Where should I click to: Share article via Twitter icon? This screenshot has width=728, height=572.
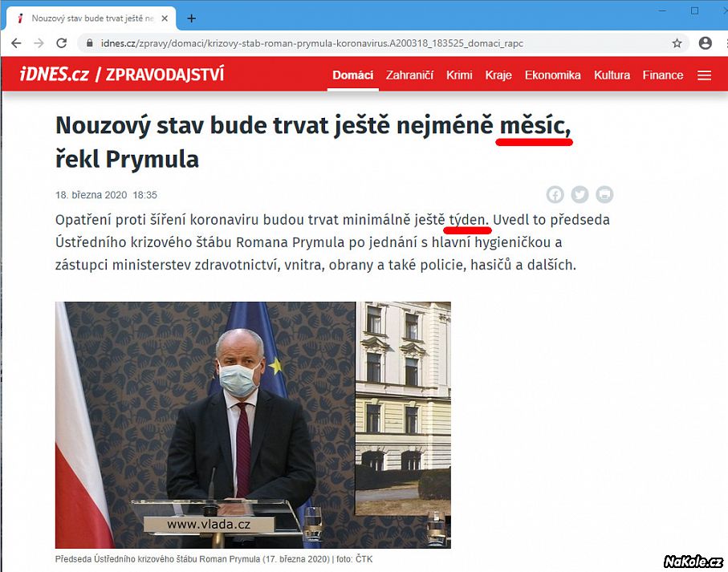[580, 194]
